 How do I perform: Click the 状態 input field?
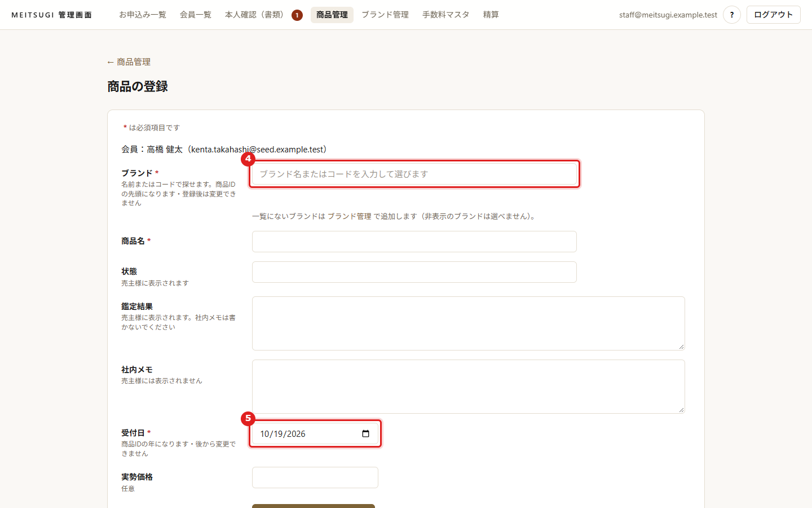tap(414, 272)
